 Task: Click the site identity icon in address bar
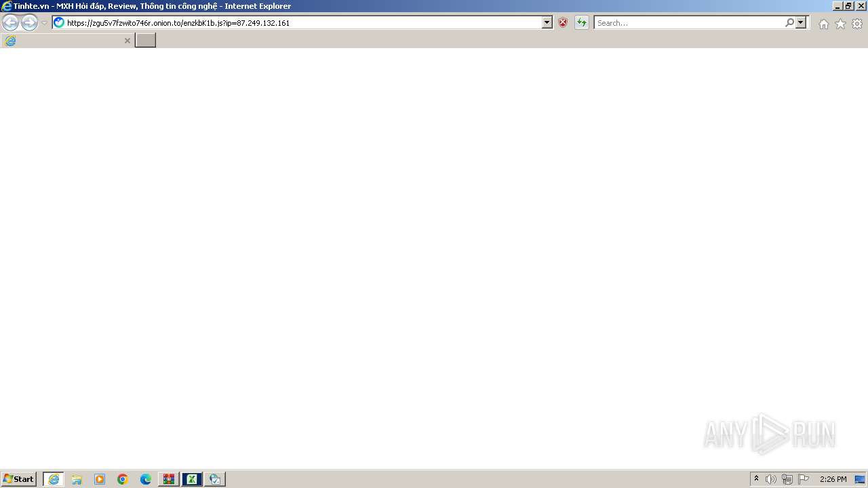click(x=59, y=23)
